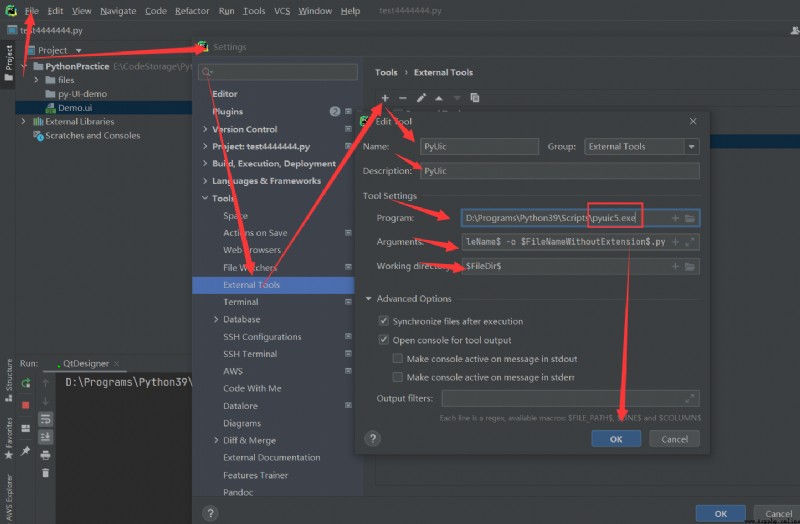Expand Version Control settings node
Image resolution: width=800 pixels, height=524 pixels.
(205, 129)
